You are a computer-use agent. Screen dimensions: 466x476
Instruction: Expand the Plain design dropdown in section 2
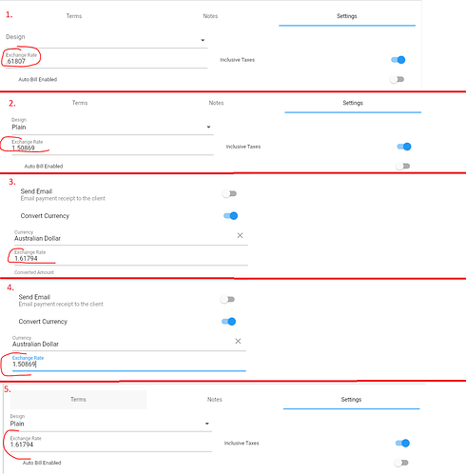(x=112, y=126)
